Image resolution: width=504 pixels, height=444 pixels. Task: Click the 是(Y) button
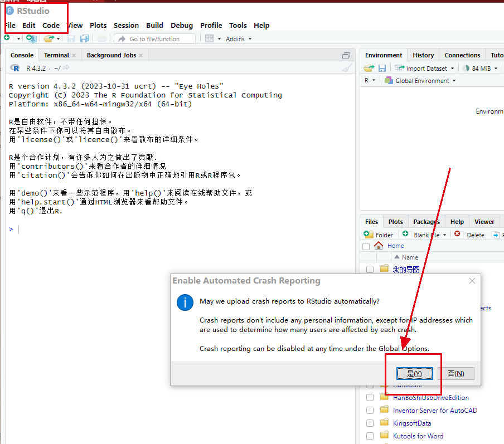(x=415, y=374)
